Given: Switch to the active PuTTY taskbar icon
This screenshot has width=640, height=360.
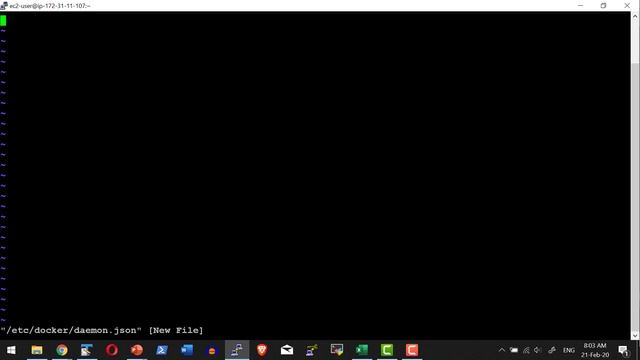Looking at the screenshot, I should click(237, 350).
